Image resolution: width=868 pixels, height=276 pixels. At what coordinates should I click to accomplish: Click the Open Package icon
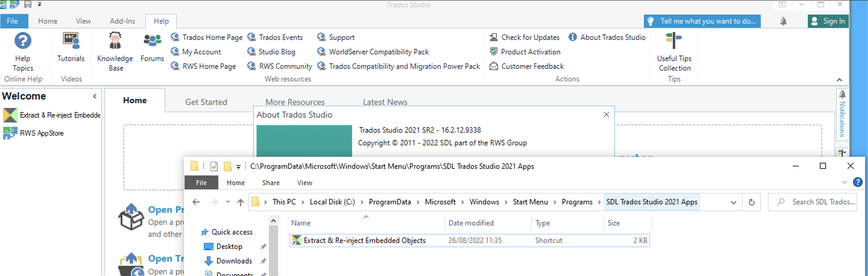pos(131,217)
